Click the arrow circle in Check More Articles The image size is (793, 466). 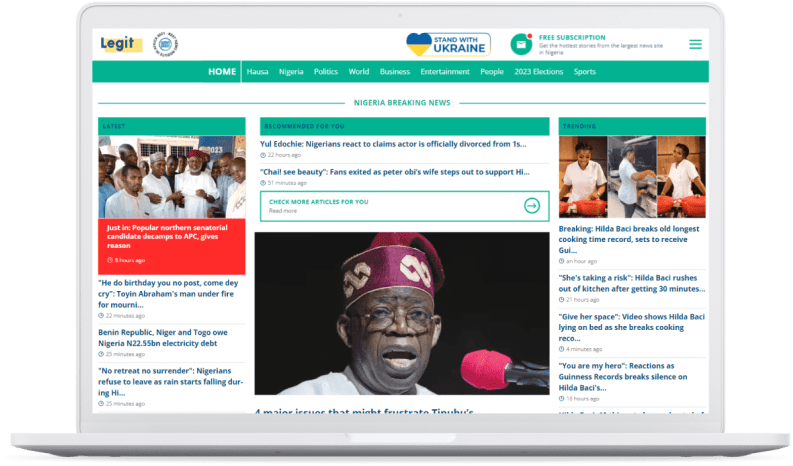[532, 205]
